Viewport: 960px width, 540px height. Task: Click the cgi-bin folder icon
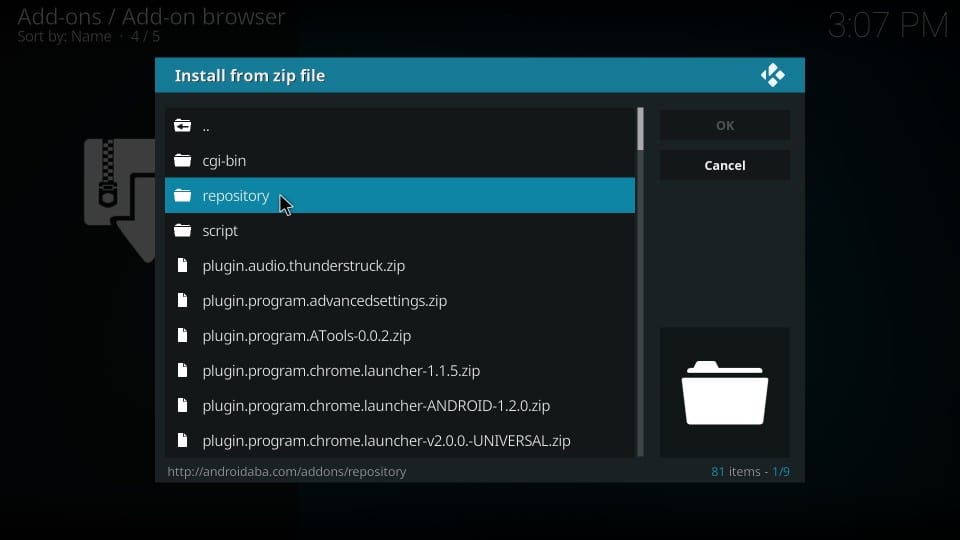(x=182, y=160)
